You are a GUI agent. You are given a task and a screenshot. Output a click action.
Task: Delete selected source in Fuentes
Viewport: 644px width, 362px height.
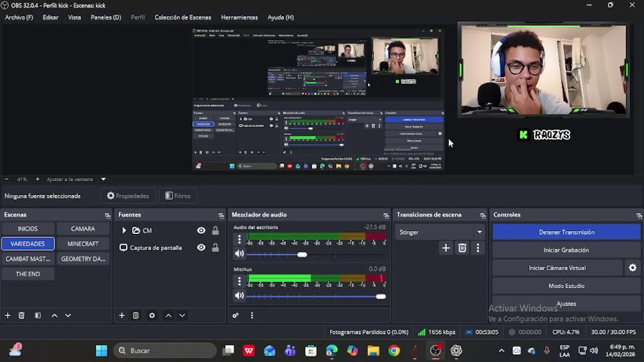pos(136,315)
